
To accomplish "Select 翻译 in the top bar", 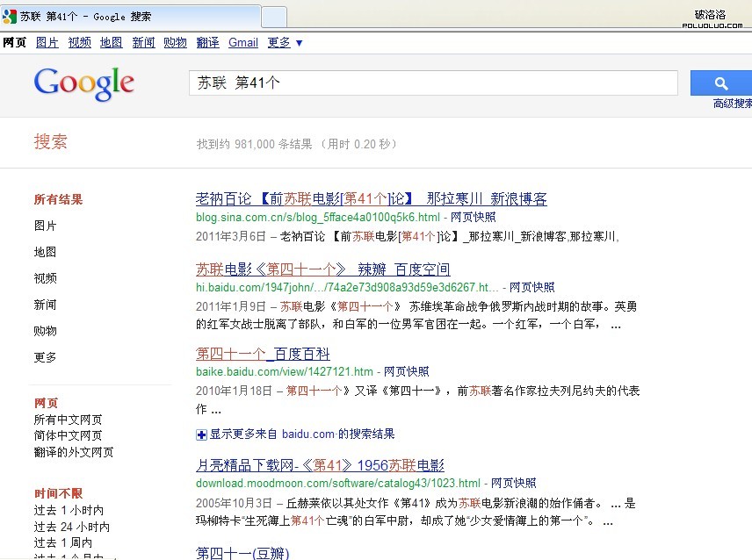I will click(208, 42).
